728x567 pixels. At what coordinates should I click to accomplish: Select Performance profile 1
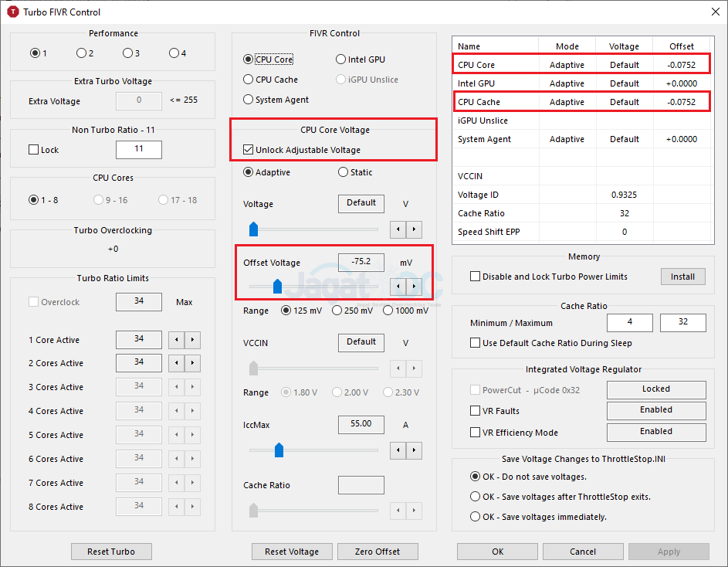click(x=38, y=53)
